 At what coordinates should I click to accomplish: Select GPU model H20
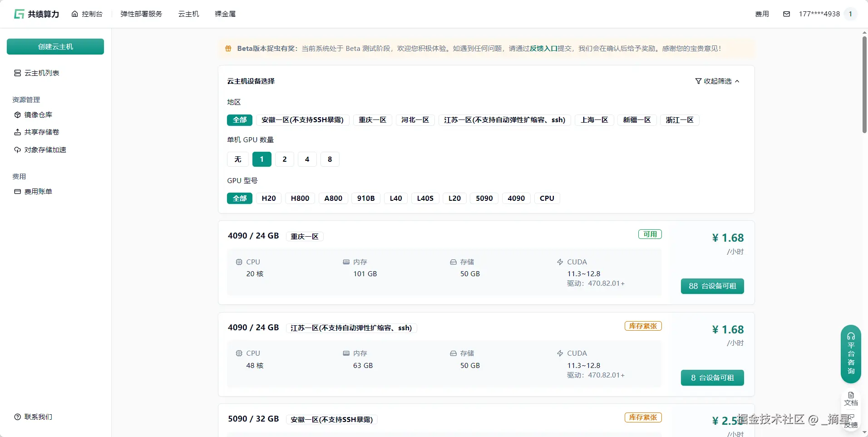coord(269,199)
